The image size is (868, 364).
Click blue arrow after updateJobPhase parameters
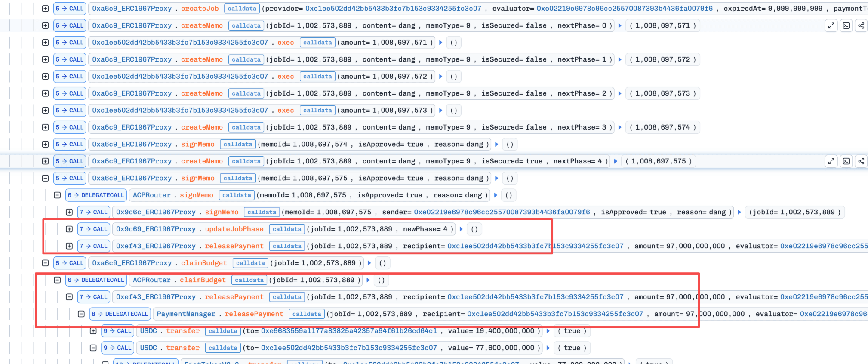461,229
